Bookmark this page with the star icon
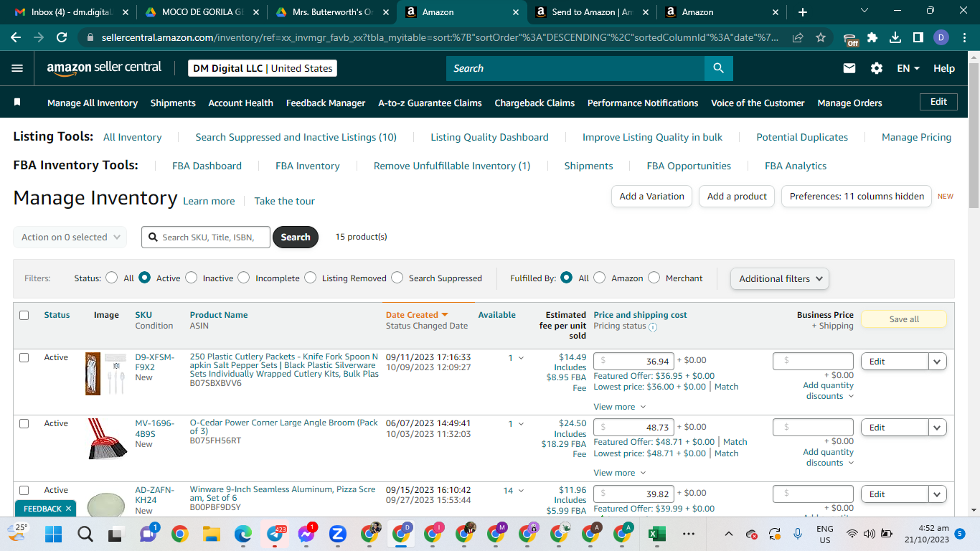The image size is (980, 551). pyautogui.click(x=821, y=37)
